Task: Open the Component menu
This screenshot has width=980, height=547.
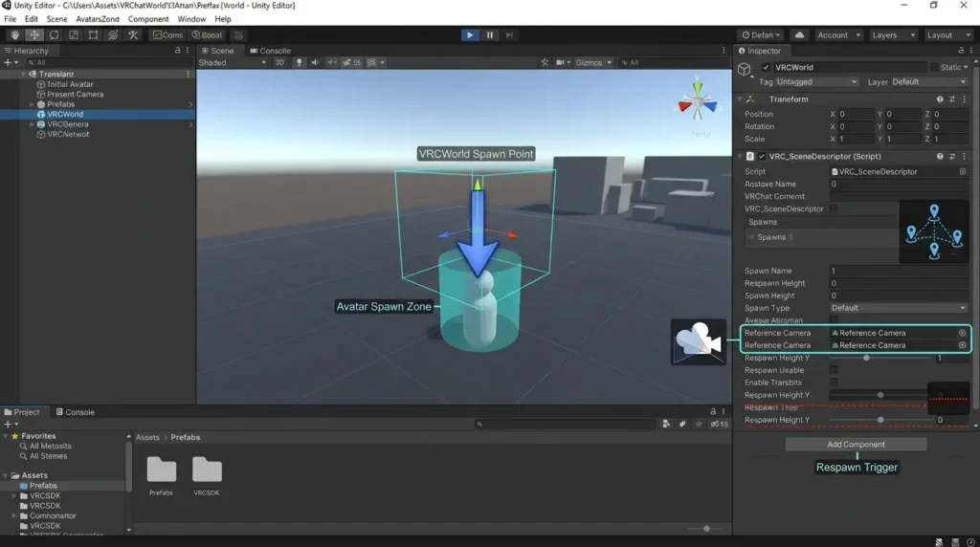Action: pos(148,19)
